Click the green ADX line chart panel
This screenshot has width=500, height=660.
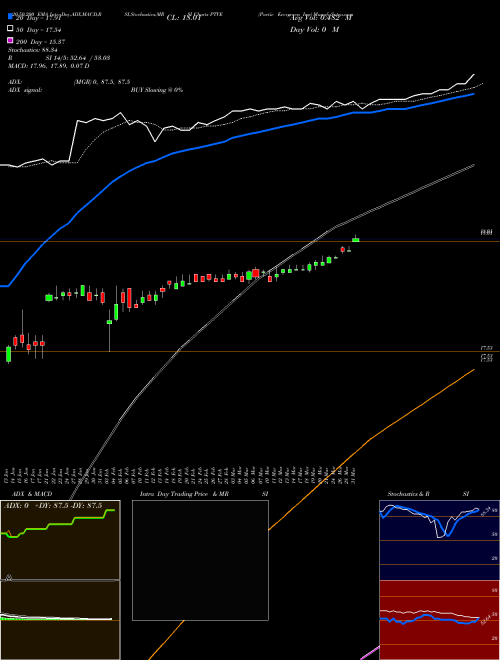(x=60, y=540)
